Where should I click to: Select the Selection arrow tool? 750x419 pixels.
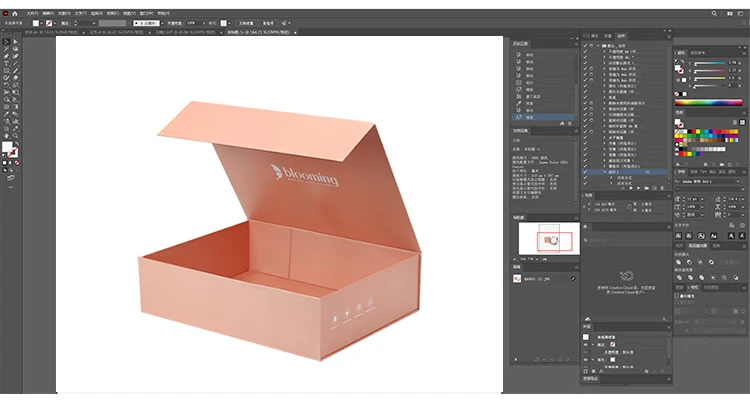[5, 43]
